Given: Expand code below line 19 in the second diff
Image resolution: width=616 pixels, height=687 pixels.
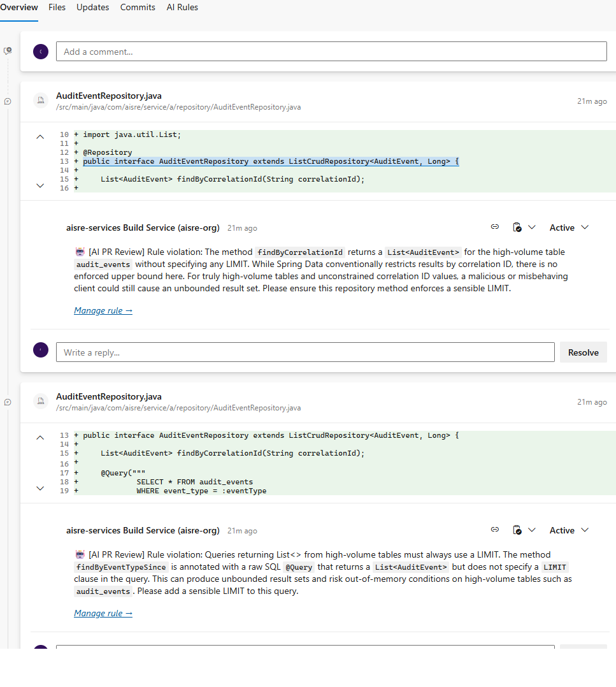Looking at the screenshot, I should 40,488.
